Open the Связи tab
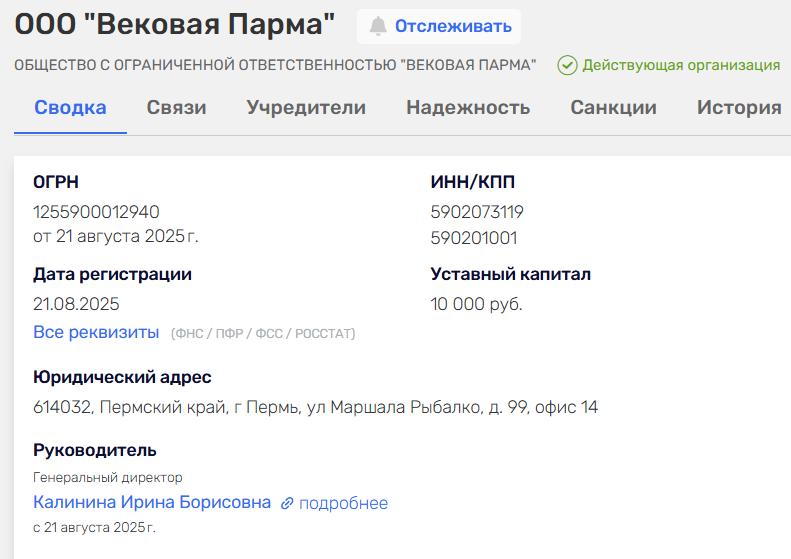Image resolution: width=791 pixels, height=559 pixels. click(176, 108)
